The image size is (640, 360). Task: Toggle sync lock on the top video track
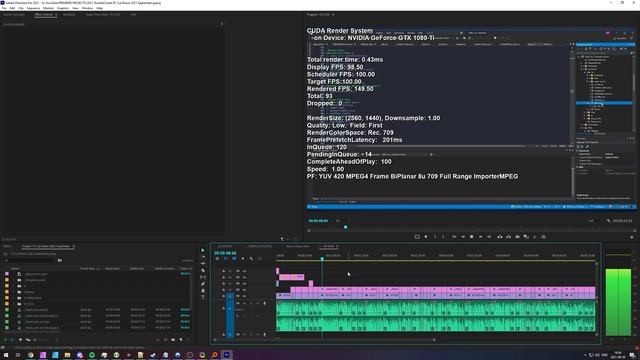coord(238,271)
